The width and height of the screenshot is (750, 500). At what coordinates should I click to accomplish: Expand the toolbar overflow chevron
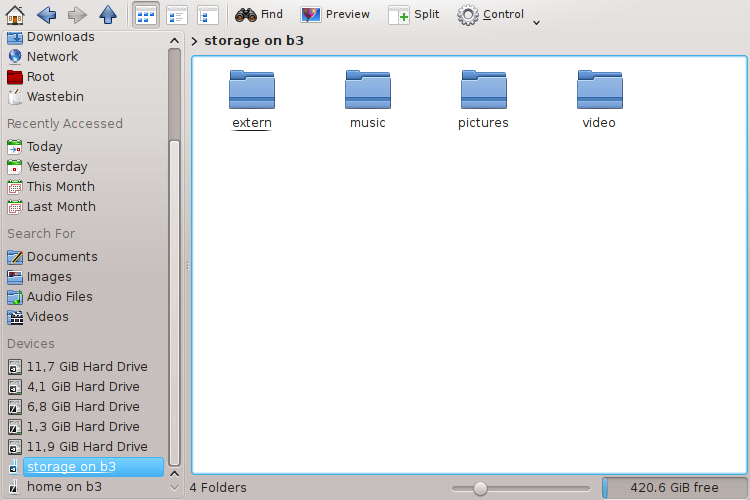pyautogui.click(x=537, y=22)
